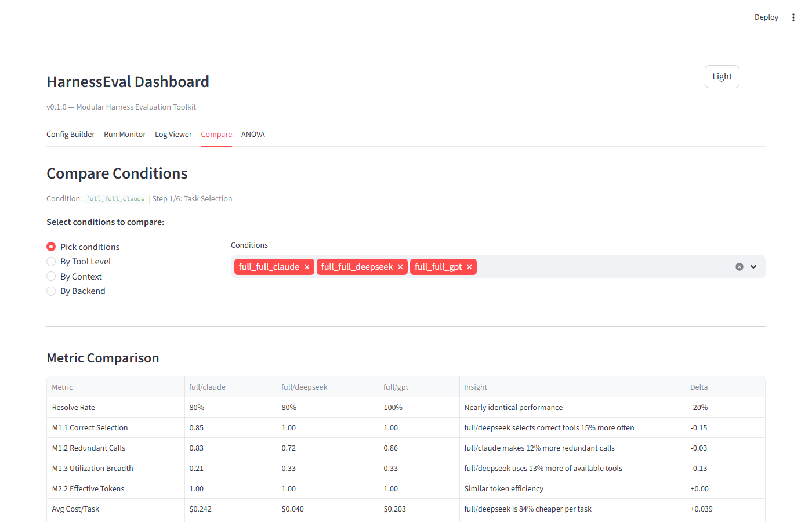Open the Streamlit three-dot options menu
Image resolution: width=812 pixels, height=522 pixels.
(793, 17)
